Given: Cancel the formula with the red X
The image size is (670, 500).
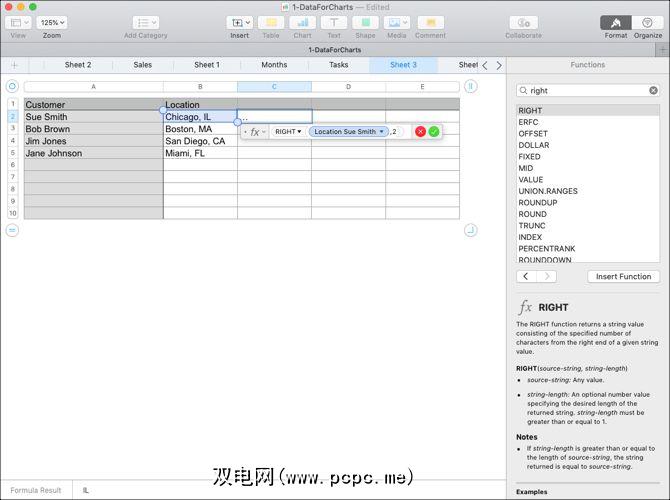Looking at the screenshot, I should [421, 132].
